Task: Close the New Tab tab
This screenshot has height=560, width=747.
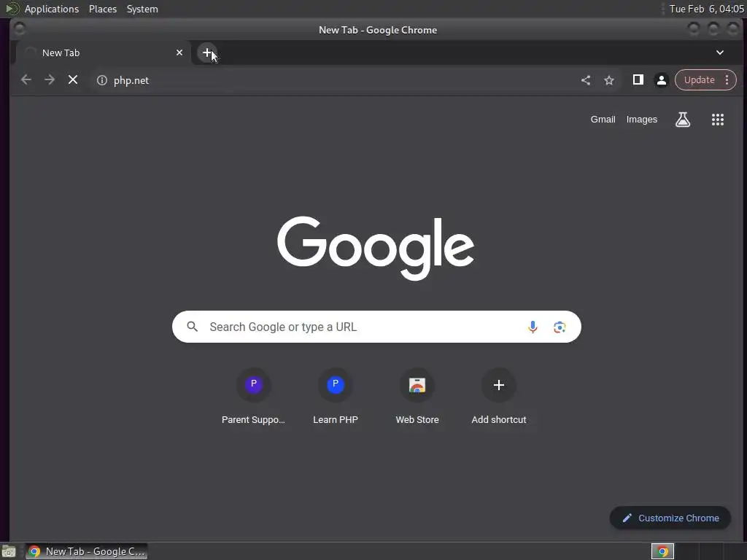Action: coord(179,52)
